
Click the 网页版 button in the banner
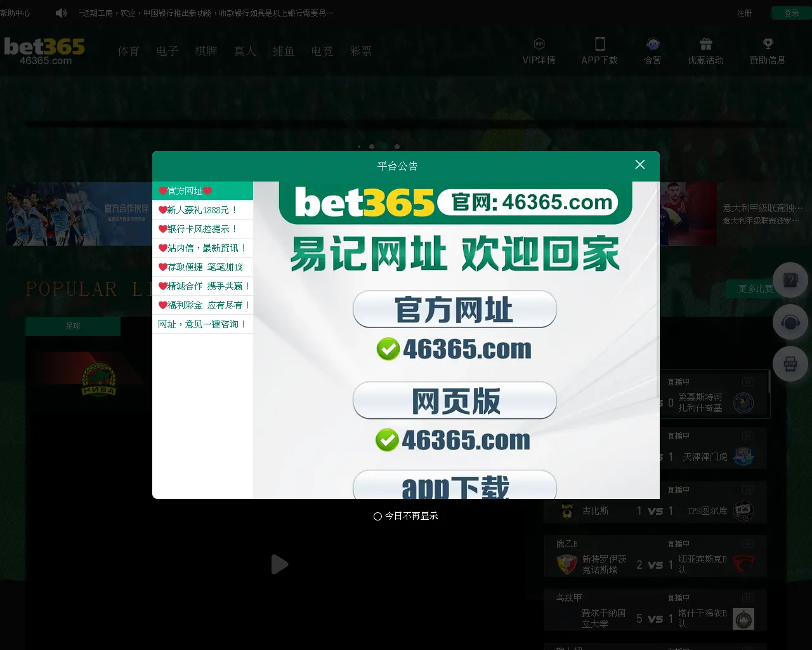455,401
